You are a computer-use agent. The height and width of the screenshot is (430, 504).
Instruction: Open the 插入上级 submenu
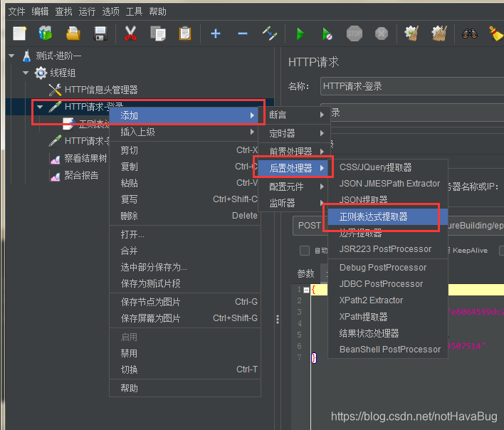(184, 132)
